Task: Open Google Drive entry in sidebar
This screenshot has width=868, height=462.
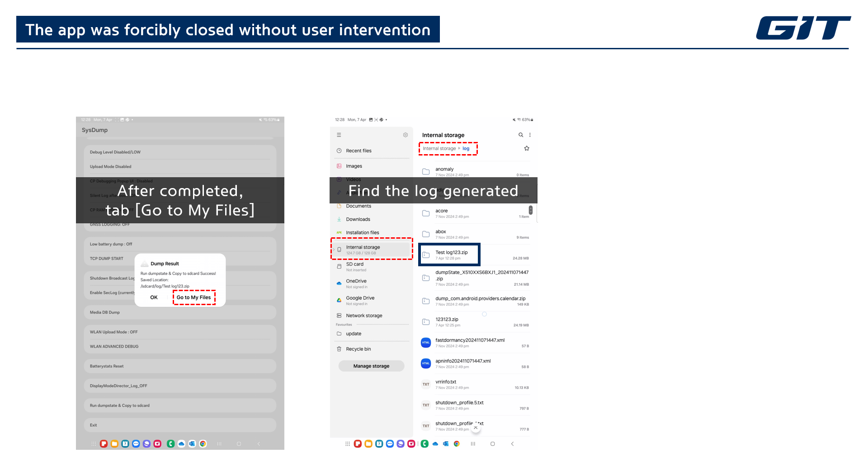Action: coord(372,301)
